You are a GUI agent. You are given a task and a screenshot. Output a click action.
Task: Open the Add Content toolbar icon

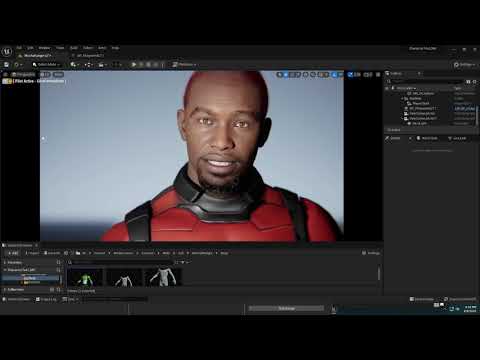tap(74, 65)
